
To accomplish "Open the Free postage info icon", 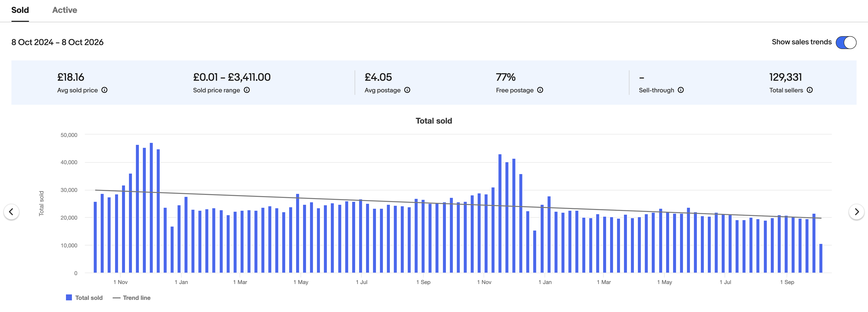I will pos(540,90).
